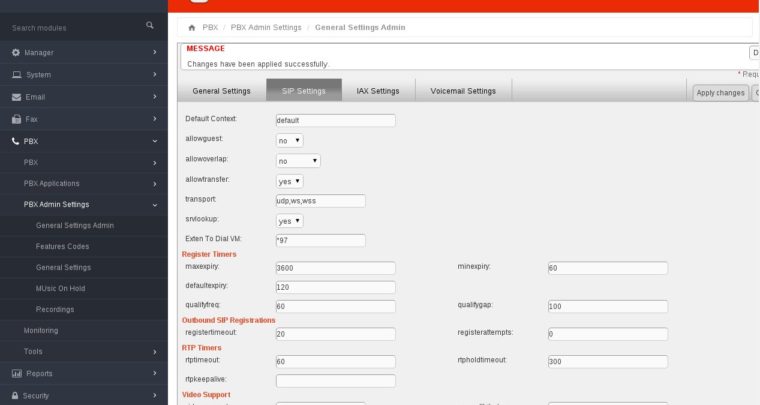Switch to the IAX Settings tab
This screenshot has height=405, width=760.
377,91
